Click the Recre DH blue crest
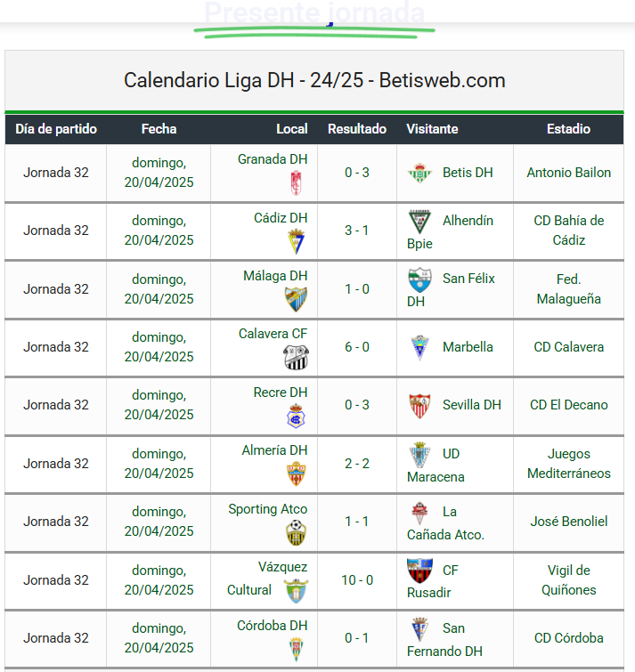 point(296,417)
